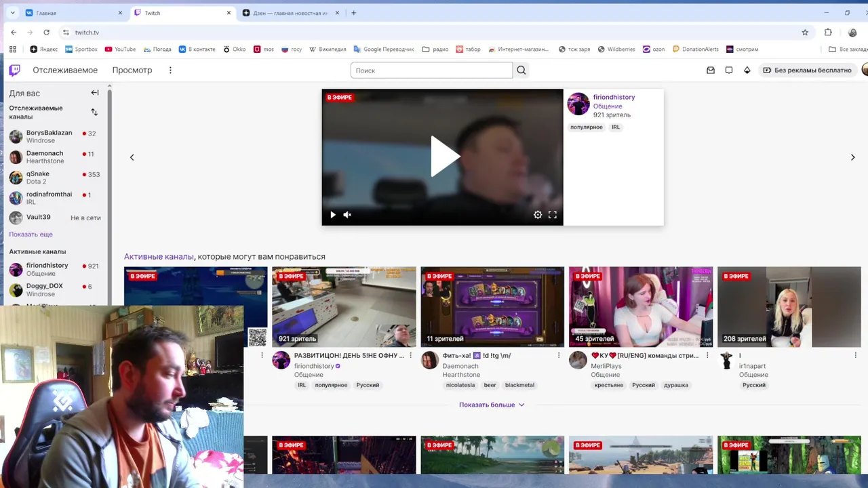This screenshot has height=488, width=868.
Task: Open Chrome profile avatar
Action: click(x=853, y=32)
